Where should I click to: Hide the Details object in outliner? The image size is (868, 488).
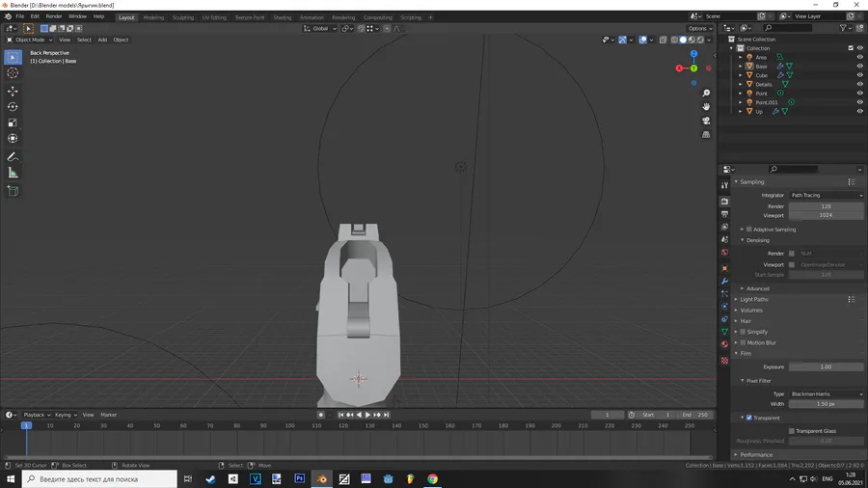(x=859, y=84)
